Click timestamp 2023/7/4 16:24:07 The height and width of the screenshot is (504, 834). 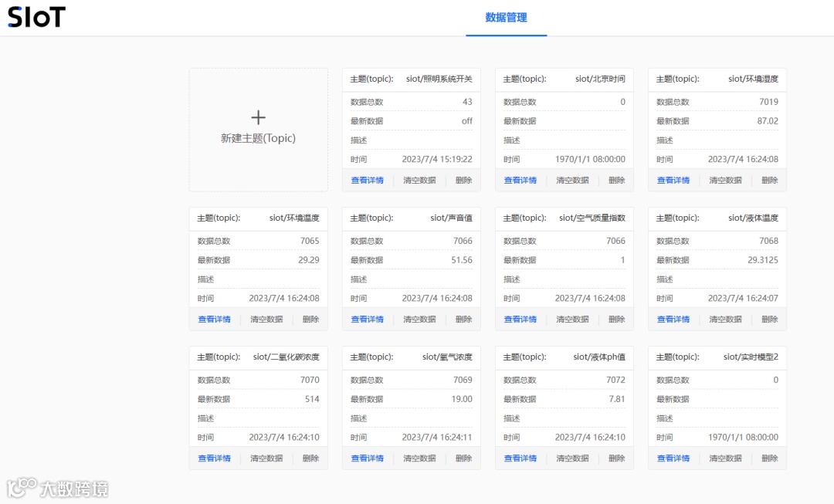coord(743,298)
